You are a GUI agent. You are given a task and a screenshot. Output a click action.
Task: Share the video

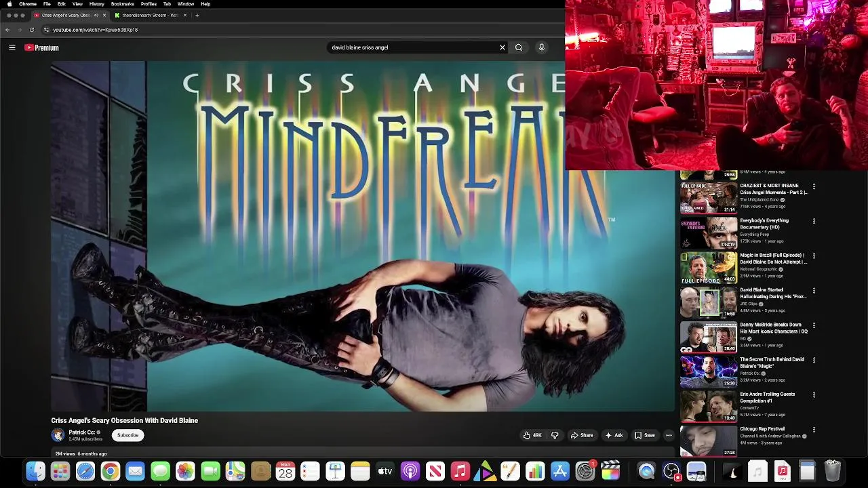tap(582, 435)
